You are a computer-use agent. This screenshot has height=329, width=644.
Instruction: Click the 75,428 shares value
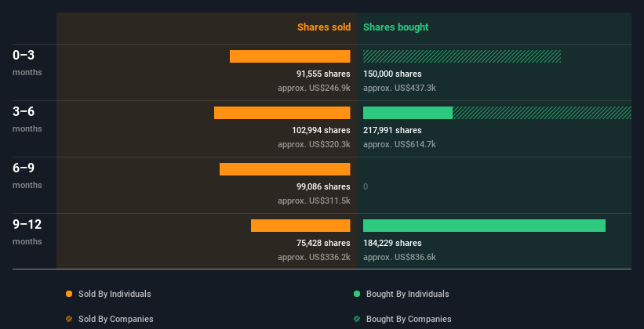tap(323, 243)
